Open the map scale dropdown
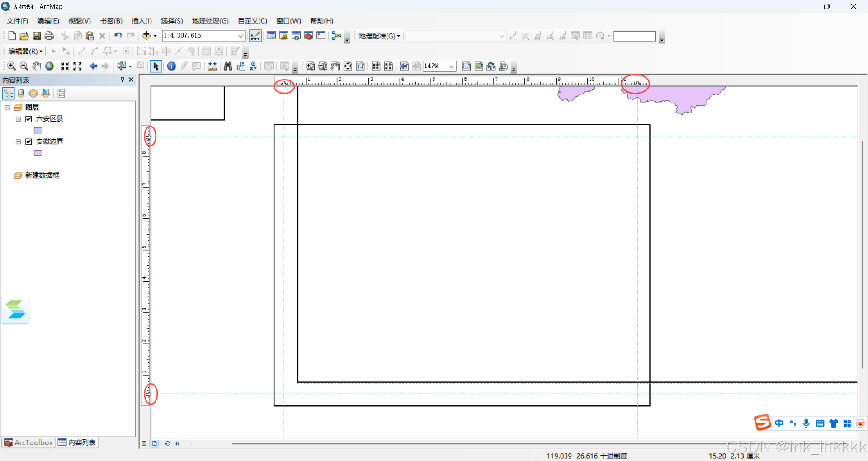Image resolution: width=868 pixels, height=461 pixels. coord(241,36)
